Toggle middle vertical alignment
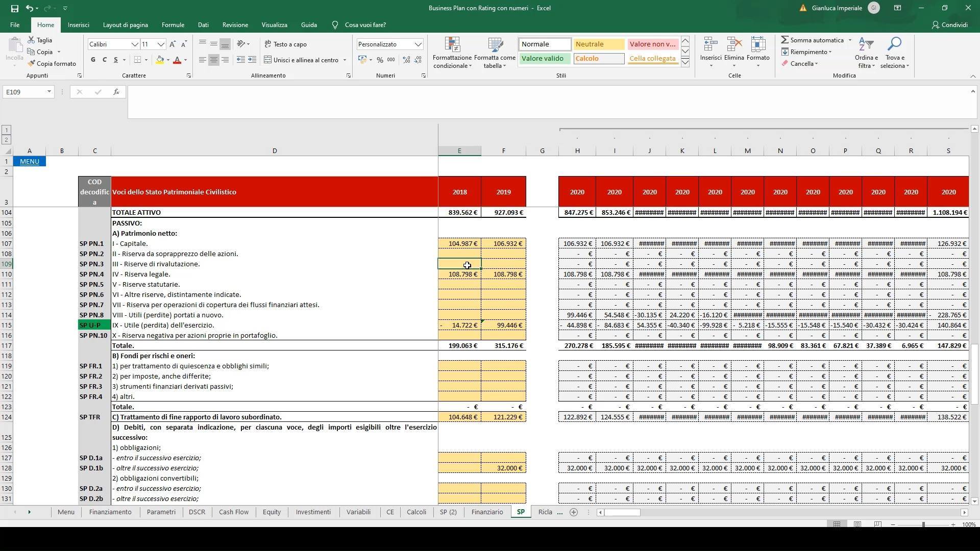980x551 pixels. [214, 44]
